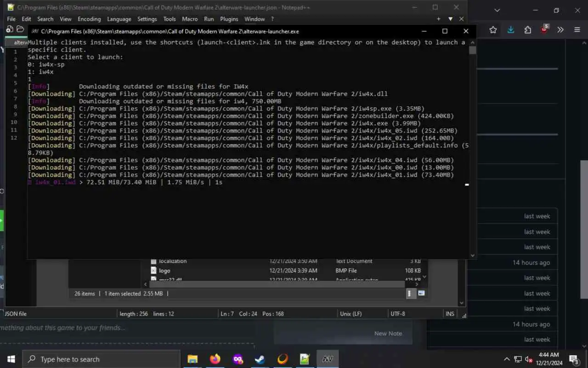Click 'JSON file' in Notepad++ status bar
This screenshot has height=368, width=588.
click(16, 314)
